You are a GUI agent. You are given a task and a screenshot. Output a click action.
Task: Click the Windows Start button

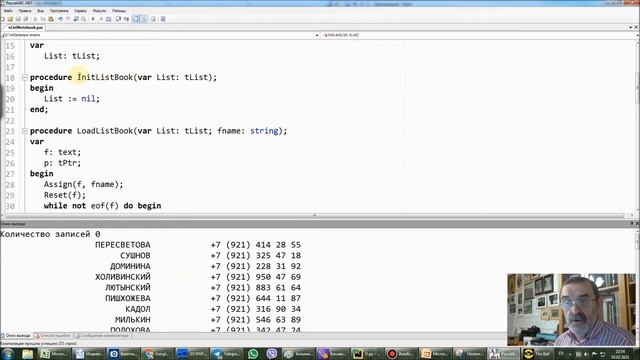tap(8, 353)
